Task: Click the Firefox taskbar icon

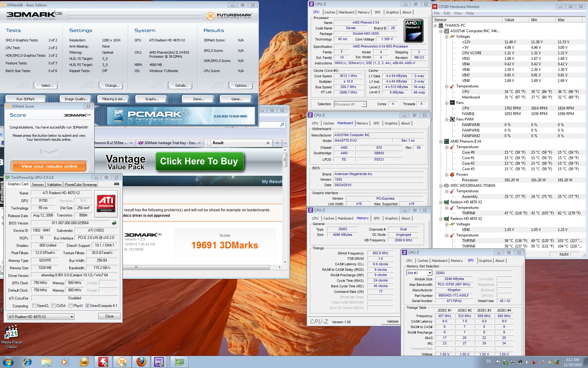Action: tap(141, 362)
